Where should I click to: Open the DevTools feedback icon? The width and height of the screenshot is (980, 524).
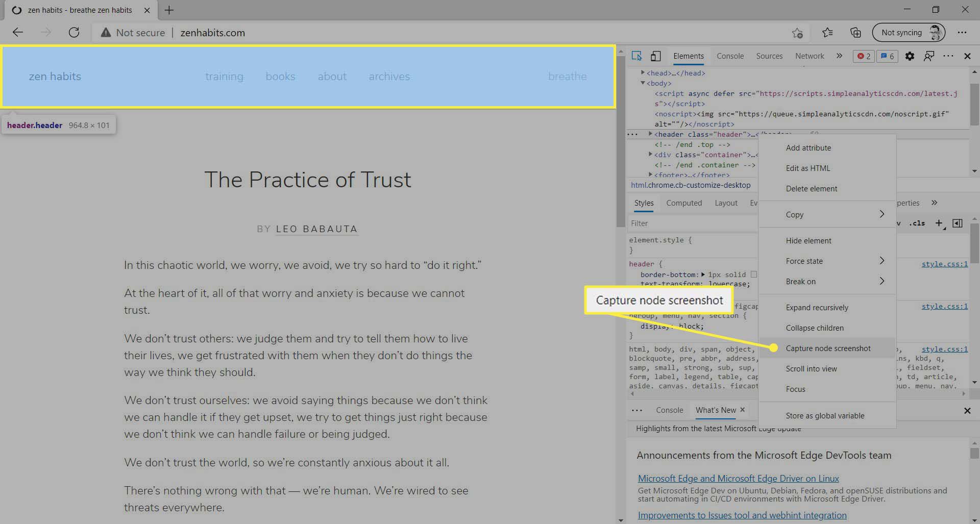coord(929,56)
